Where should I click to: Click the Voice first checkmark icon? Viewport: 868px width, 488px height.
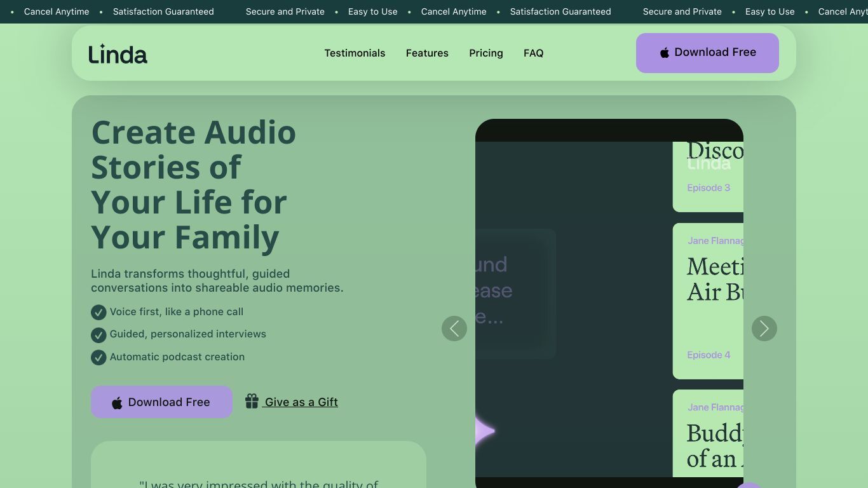[x=98, y=312]
